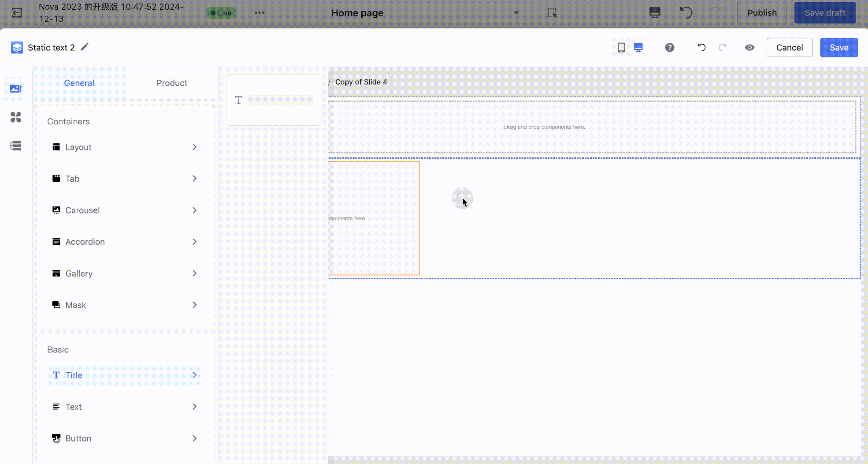Open the help question mark icon
The height and width of the screenshot is (464, 868).
pos(669,48)
